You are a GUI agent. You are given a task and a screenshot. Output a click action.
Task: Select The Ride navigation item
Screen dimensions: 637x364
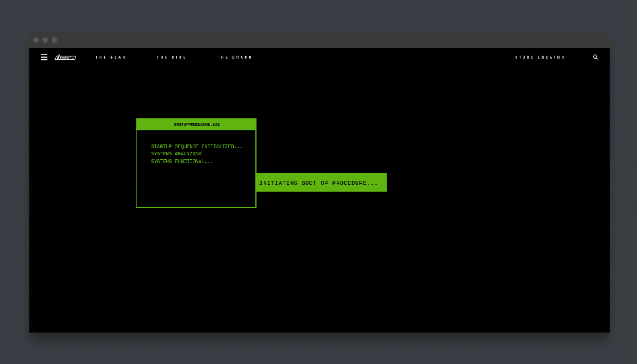coord(171,57)
